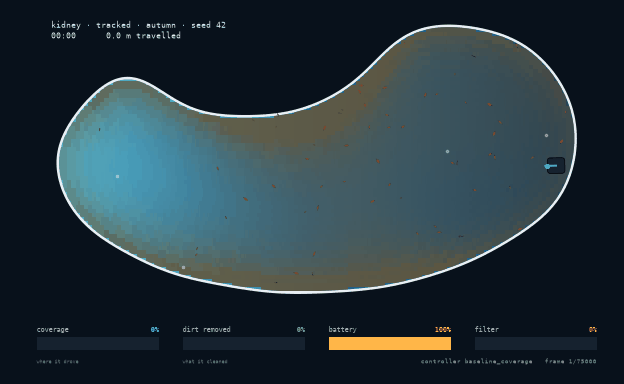
Task: Click the "controller baseline_coverage" text
Action: point(476,361)
